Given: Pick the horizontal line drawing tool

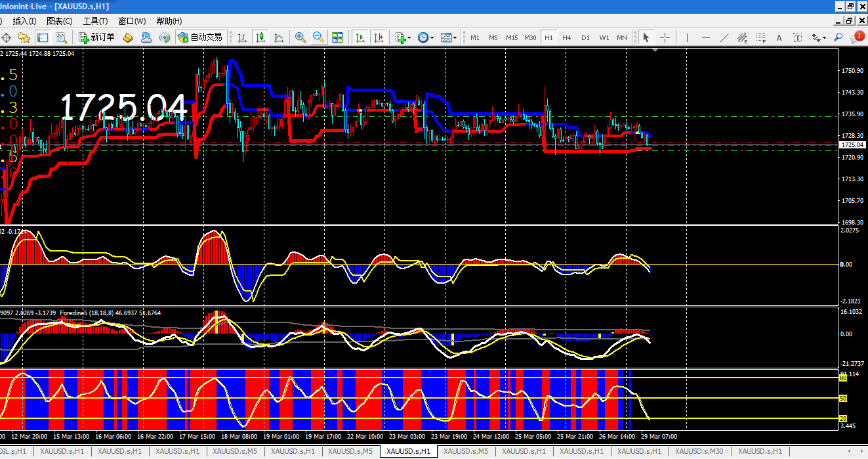Looking at the screenshot, I should click(x=706, y=37).
